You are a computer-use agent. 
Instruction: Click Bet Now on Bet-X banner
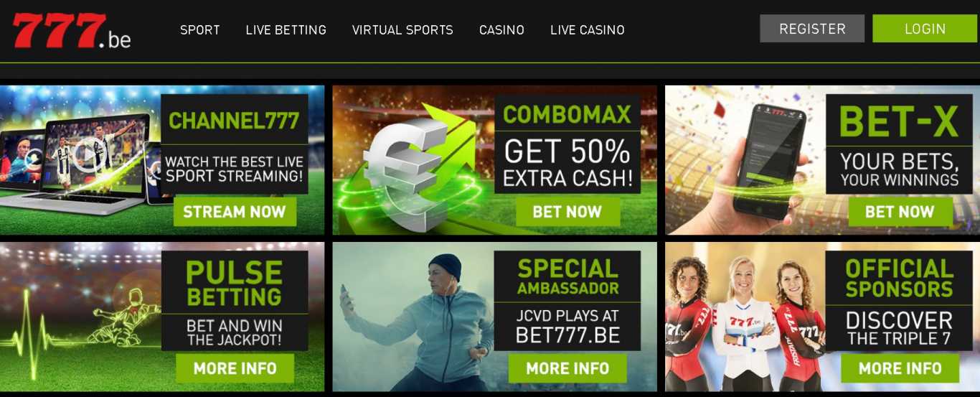coord(900,212)
